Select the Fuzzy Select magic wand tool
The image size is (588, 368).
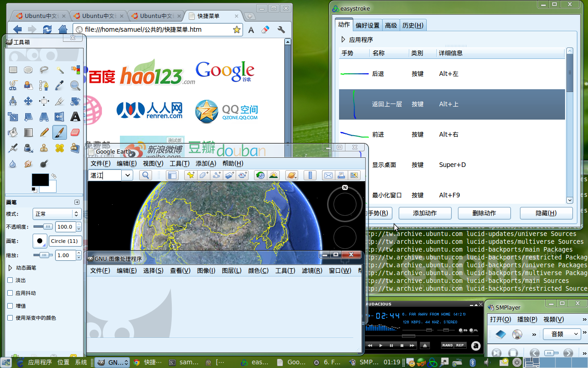tap(60, 70)
